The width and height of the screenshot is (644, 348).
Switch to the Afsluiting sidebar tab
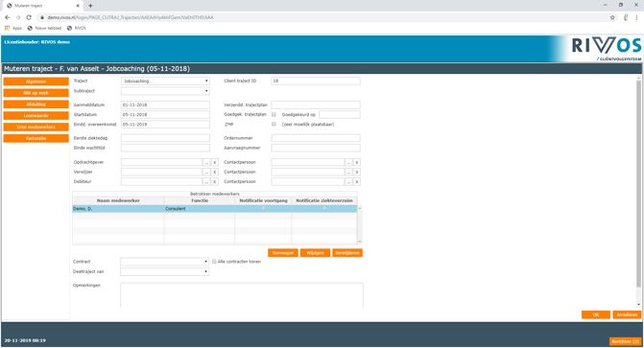pyautogui.click(x=36, y=104)
